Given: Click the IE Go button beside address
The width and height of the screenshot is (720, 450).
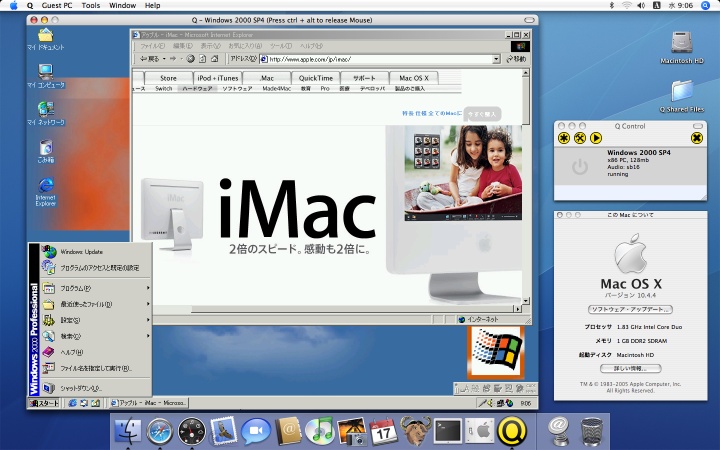Looking at the screenshot, I should coord(516,59).
